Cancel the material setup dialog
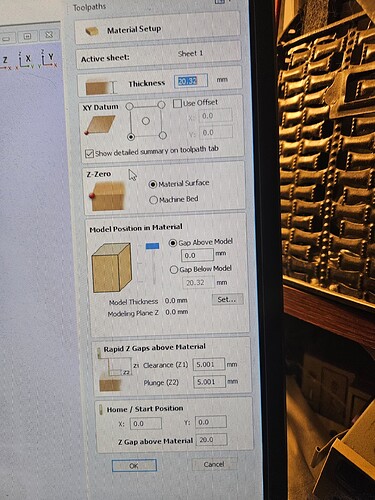The width and height of the screenshot is (375, 500). (x=214, y=464)
